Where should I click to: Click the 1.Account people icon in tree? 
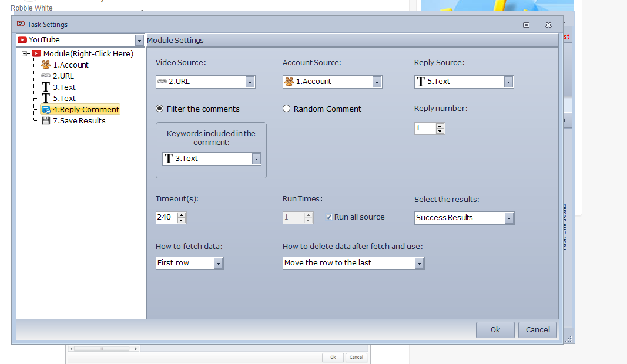coord(46,65)
